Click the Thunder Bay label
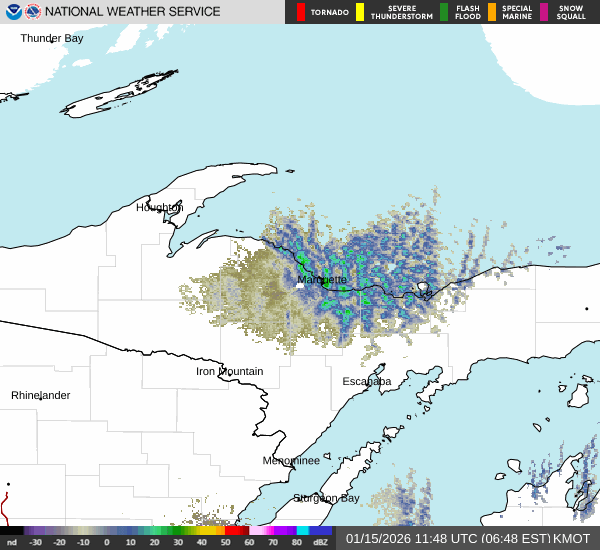This screenshot has height=550, width=600. [x=52, y=38]
